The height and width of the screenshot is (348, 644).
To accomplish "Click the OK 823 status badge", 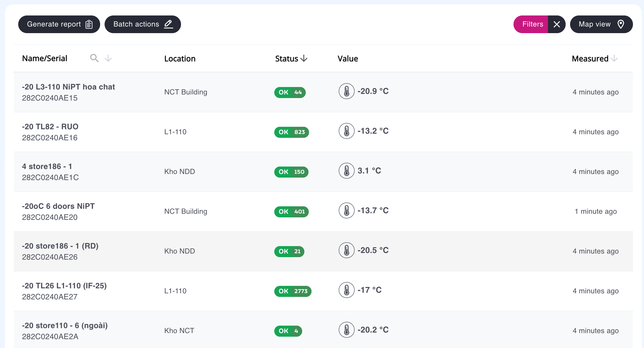I will (292, 132).
